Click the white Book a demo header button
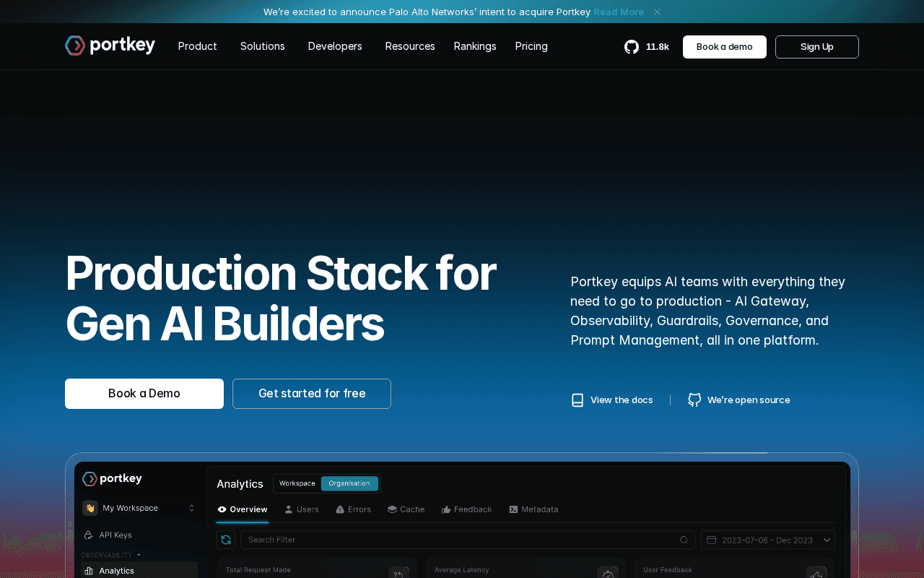Viewport: 924px width, 578px height. coord(725,47)
